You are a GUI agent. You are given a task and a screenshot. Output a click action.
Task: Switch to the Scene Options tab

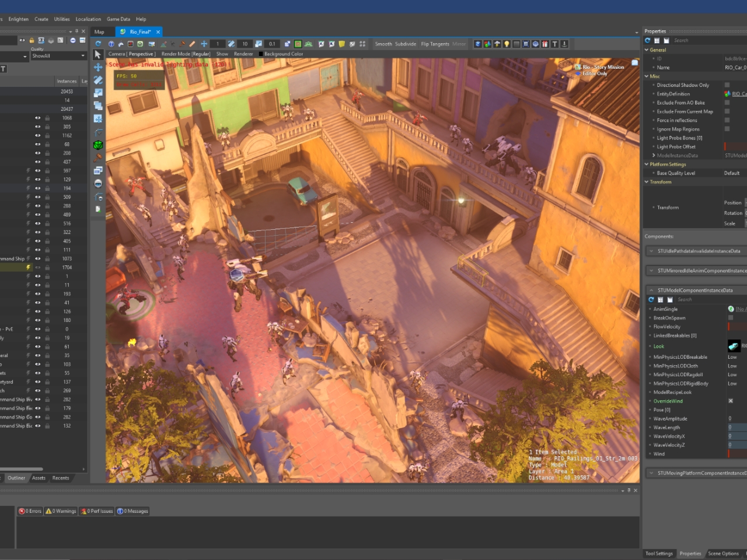(724, 554)
